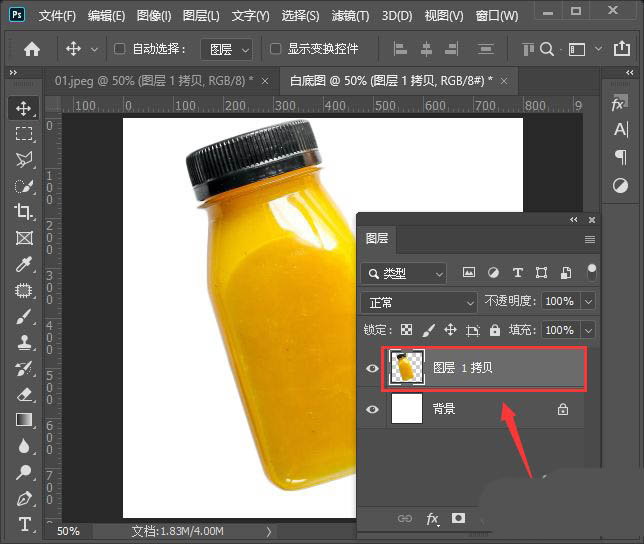The width and height of the screenshot is (644, 544).
Task: Click the 图层 1 拷贝 layer thumbnail
Action: tap(407, 367)
